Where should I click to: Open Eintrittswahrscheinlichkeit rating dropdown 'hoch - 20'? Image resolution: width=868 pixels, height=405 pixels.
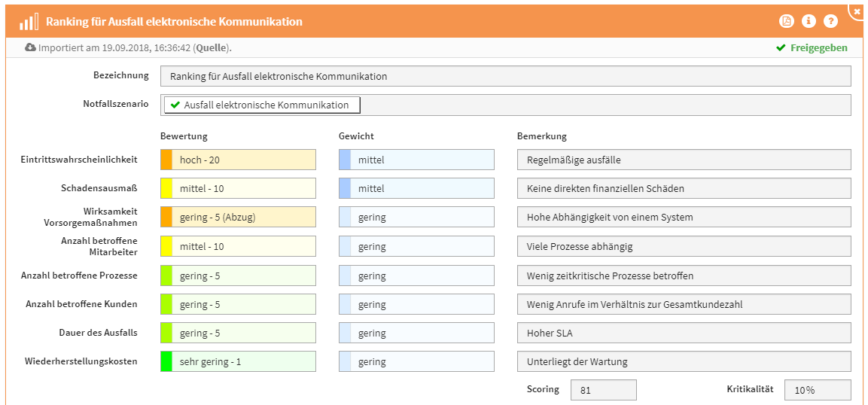click(x=238, y=160)
